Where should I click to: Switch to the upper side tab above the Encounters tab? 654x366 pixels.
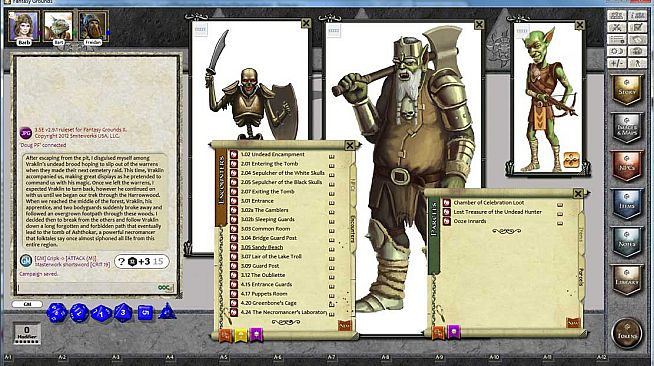(353, 186)
